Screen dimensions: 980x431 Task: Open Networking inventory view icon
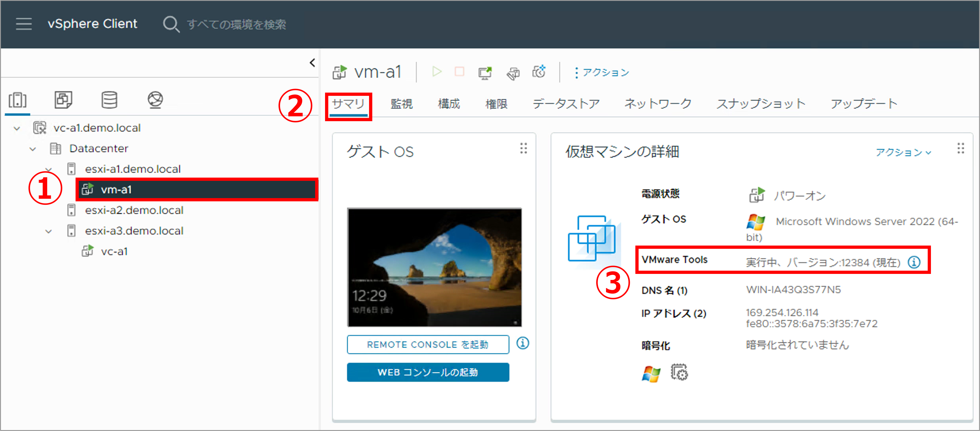point(155,100)
